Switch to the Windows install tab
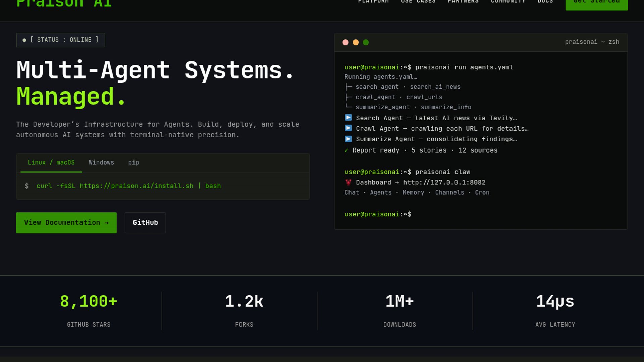The image size is (644, 362). click(x=101, y=163)
